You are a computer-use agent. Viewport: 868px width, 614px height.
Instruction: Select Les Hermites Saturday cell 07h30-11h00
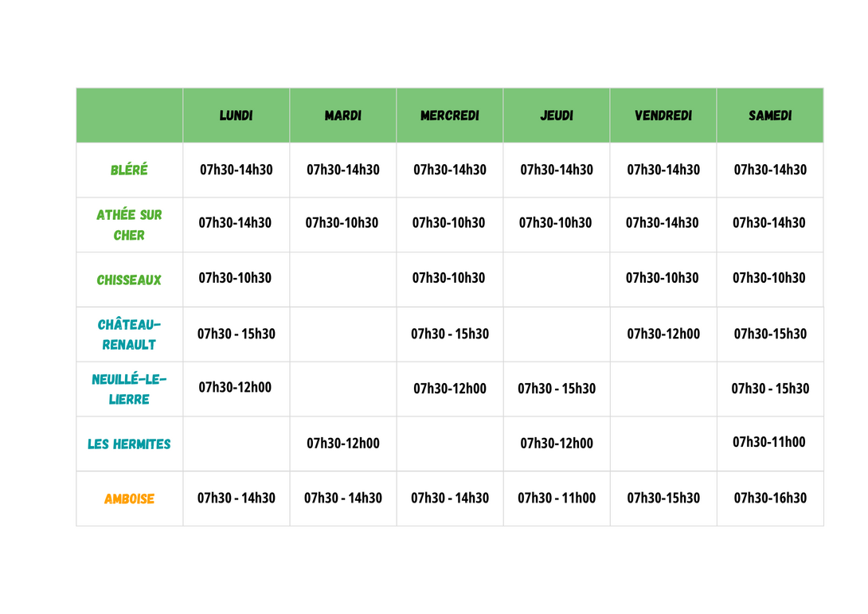(769, 442)
